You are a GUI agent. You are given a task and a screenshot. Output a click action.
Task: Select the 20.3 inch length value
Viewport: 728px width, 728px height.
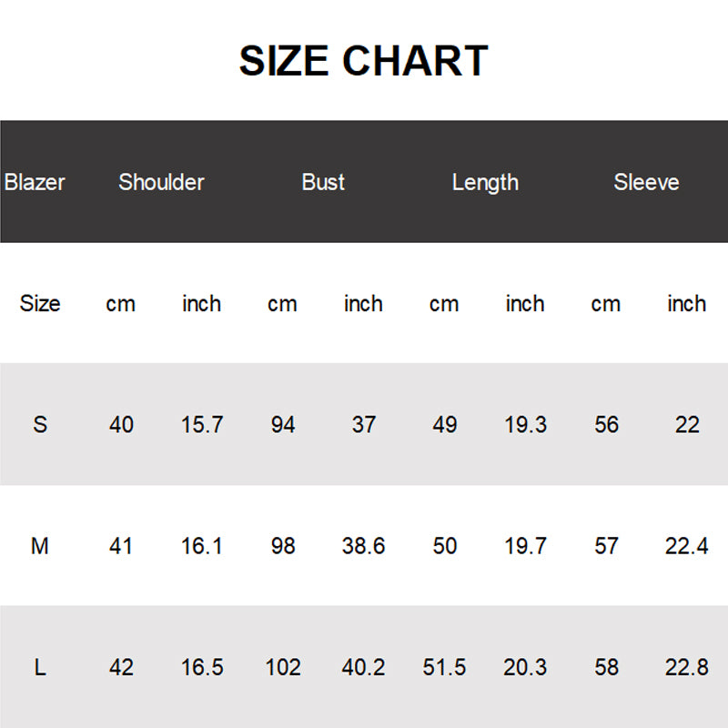click(525, 667)
